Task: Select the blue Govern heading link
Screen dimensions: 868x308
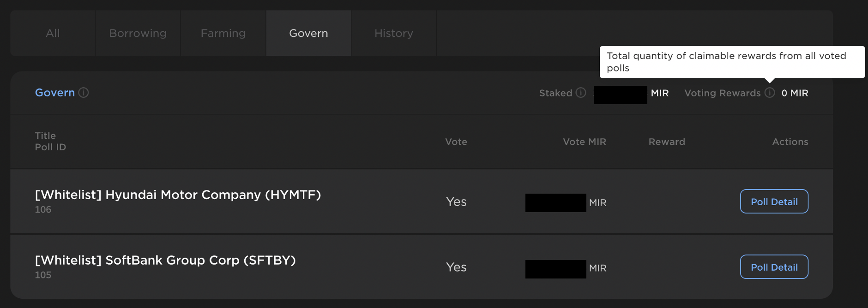Action: tap(55, 93)
